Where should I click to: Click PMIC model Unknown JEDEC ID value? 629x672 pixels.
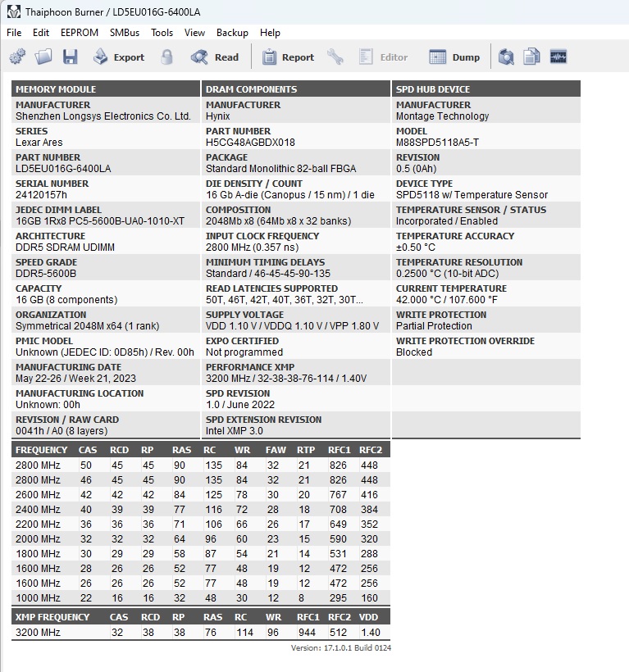click(x=105, y=352)
